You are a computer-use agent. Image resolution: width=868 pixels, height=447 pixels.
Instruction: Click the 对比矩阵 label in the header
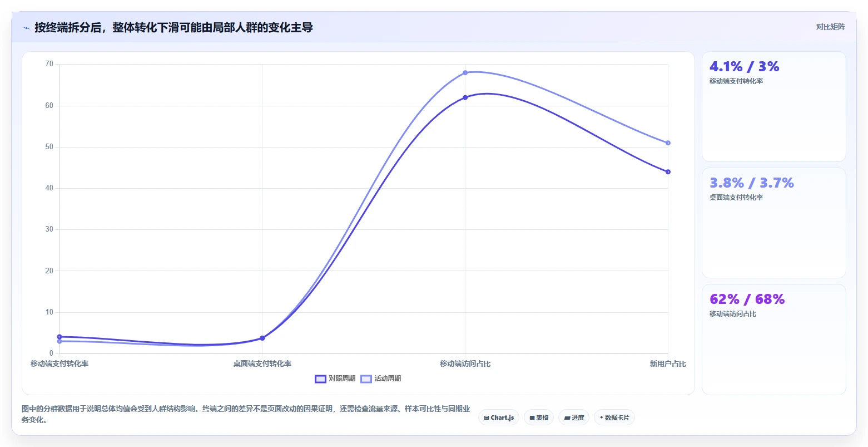830,27
